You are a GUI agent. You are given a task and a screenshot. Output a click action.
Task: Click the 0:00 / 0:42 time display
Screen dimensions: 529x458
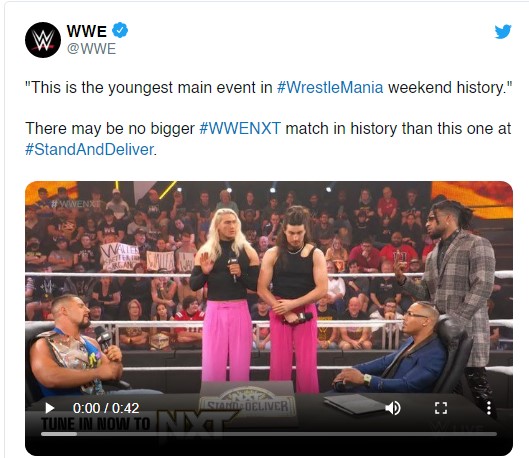click(106, 408)
